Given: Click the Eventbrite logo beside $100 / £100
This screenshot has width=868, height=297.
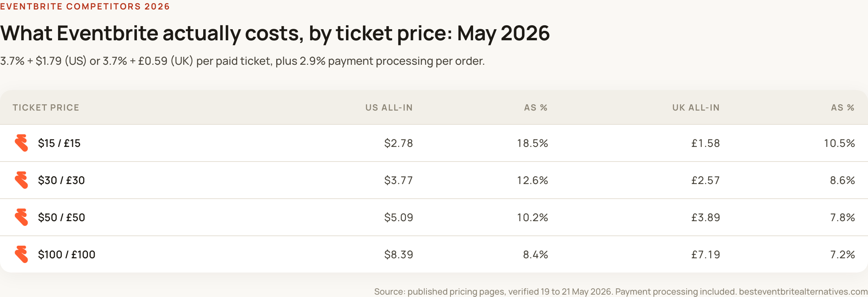Looking at the screenshot, I should pyautogui.click(x=21, y=254).
